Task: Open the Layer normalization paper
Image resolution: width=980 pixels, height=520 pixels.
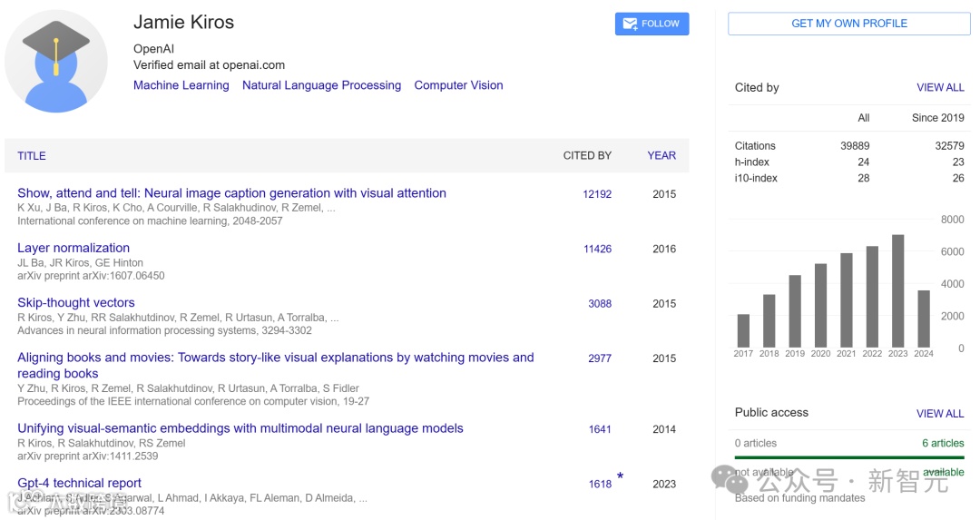Action: (73, 248)
